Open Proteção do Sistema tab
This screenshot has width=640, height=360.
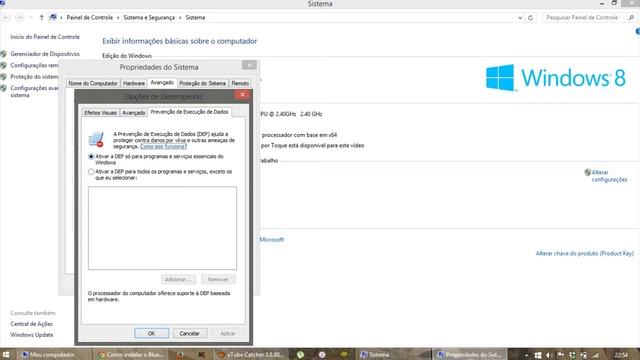tap(202, 83)
